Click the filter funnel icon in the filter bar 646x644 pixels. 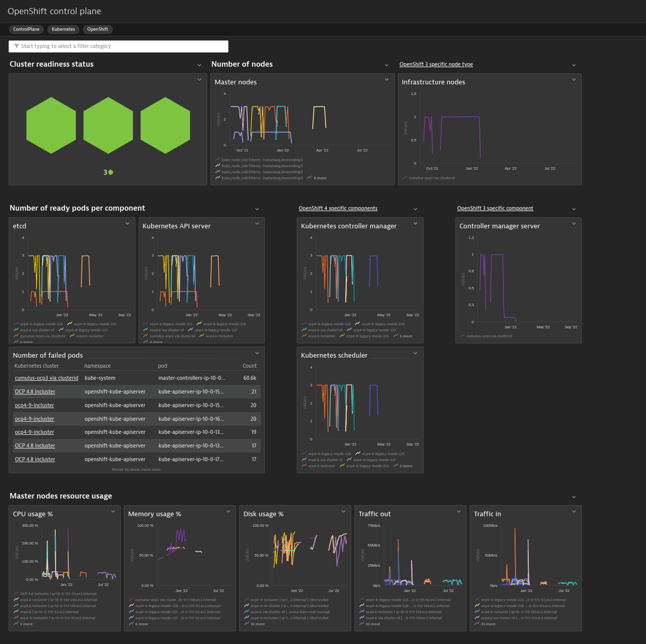click(16, 46)
